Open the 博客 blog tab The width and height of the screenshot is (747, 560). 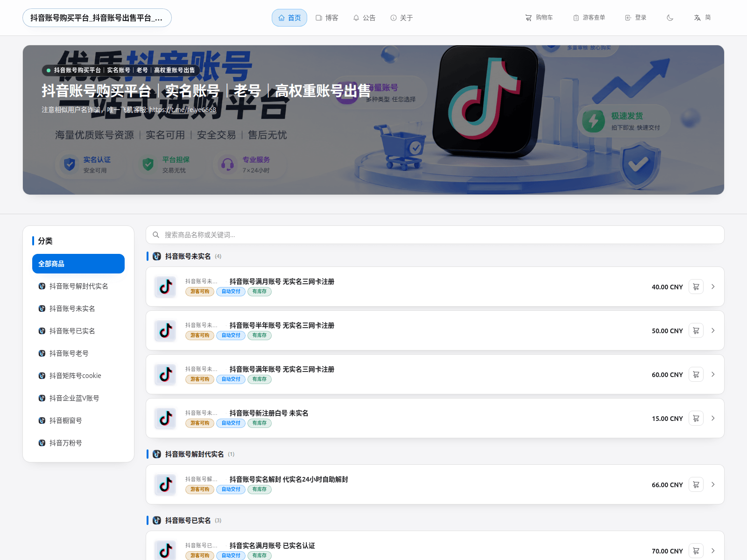[x=327, y=18]
